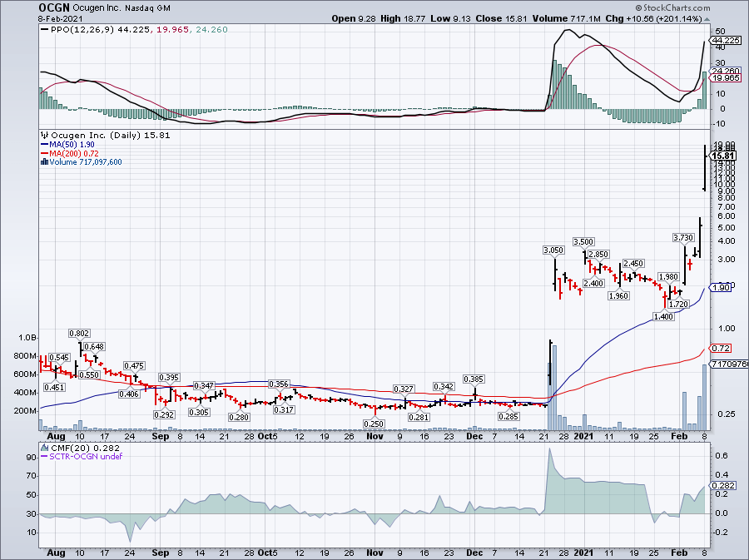Click the 1.720 price label
The width and height of the screenshot is (749, 560).
point(678,304)
